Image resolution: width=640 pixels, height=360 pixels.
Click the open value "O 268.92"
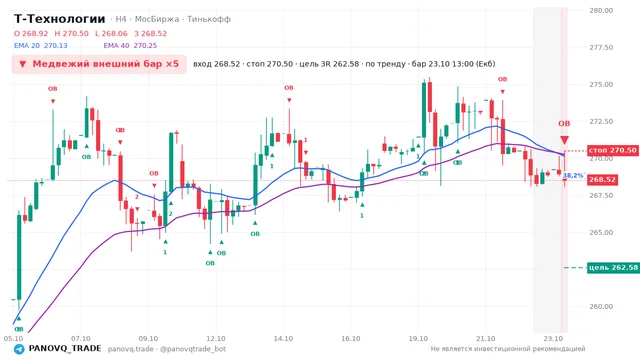coord(31,33)
